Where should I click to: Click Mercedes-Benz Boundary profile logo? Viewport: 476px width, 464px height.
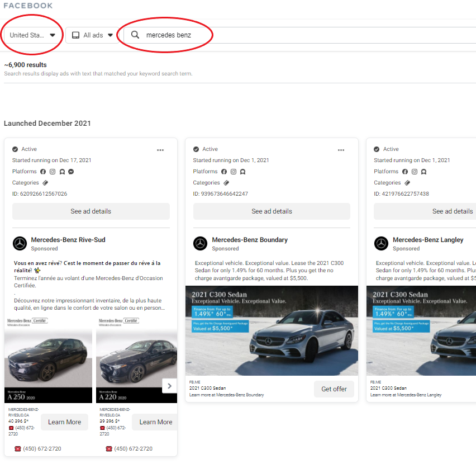(201, 244)
